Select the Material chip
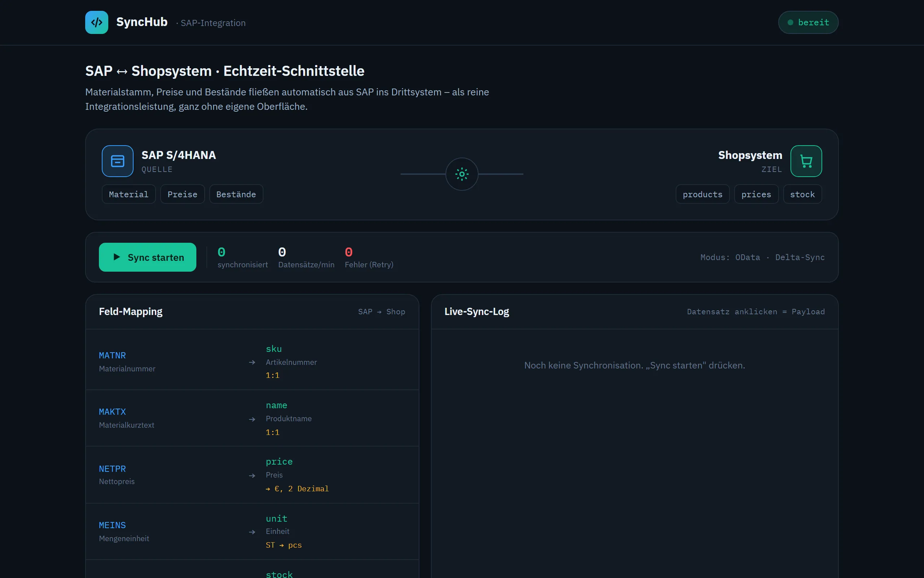Screen dimensions: 924x578 [128, 194]
